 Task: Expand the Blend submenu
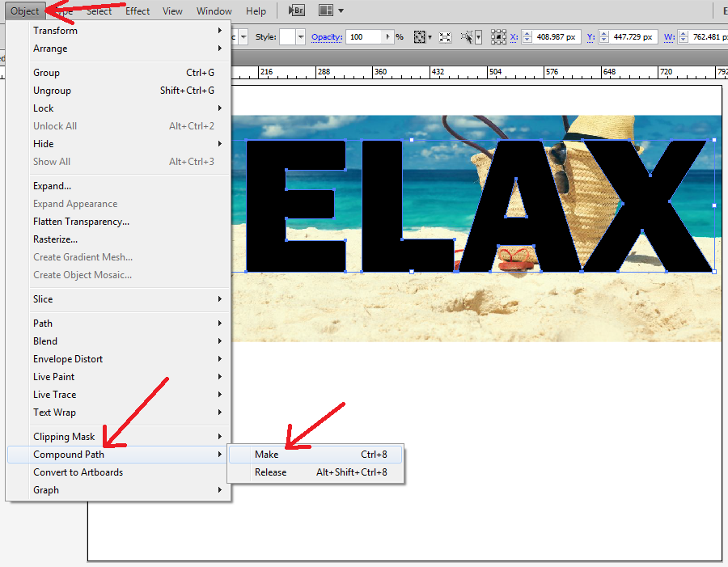pyautogui.click(x=119, y=341)
